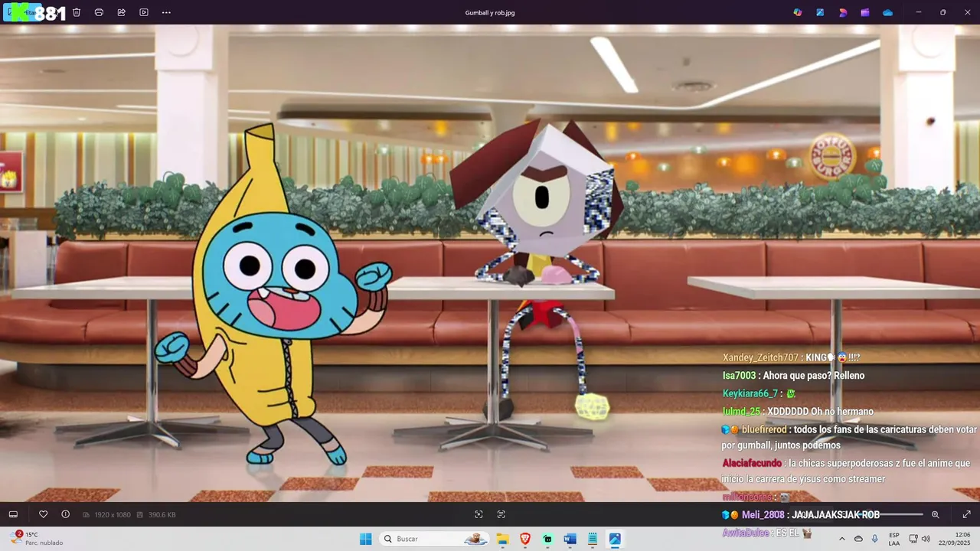The height and width of the screenshot is (551, 980).
Task: Open volume control speaker icon in tray
Action: click(x=926, y=539)
